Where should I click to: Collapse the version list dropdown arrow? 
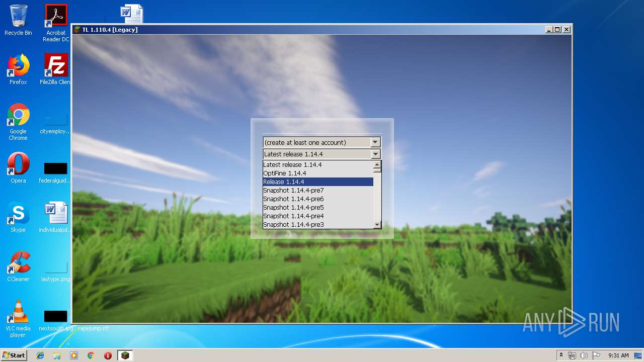[x=375, y=154]
